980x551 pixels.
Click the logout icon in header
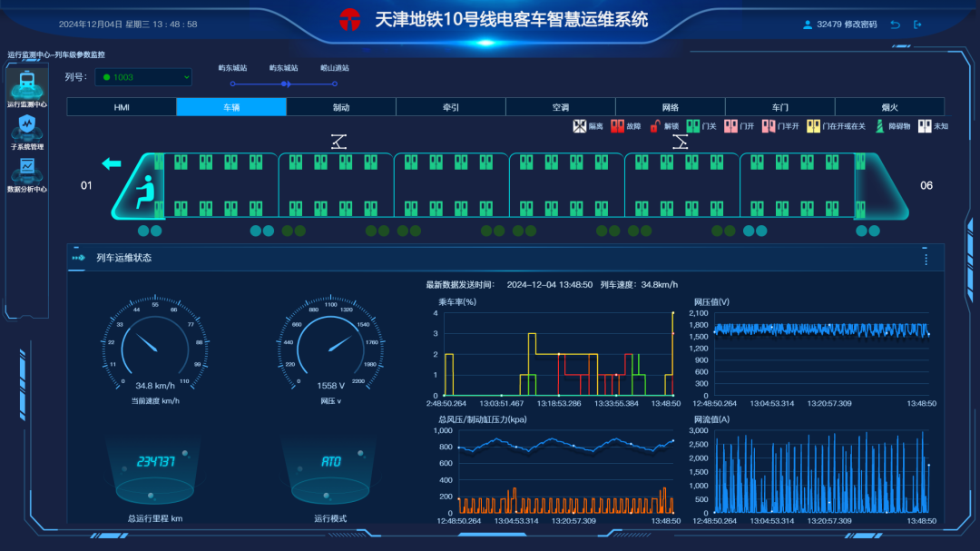pos(917,25)
